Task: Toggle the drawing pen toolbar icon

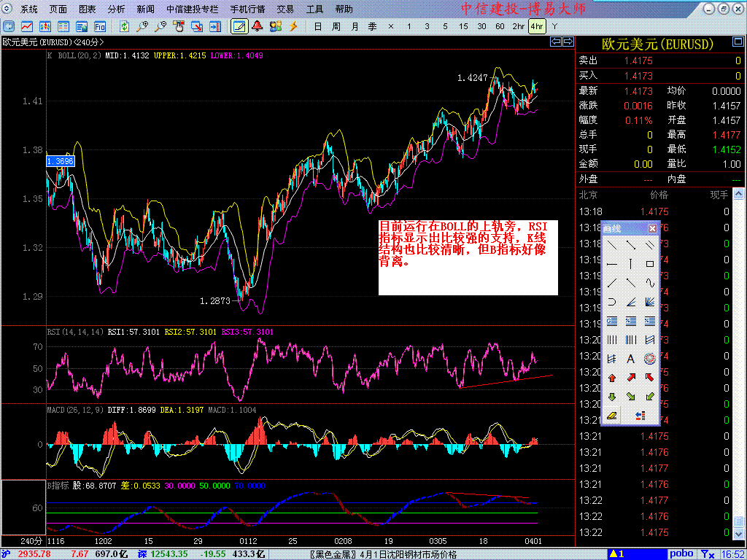Action: pyautogui.click(x=239, y=26)
